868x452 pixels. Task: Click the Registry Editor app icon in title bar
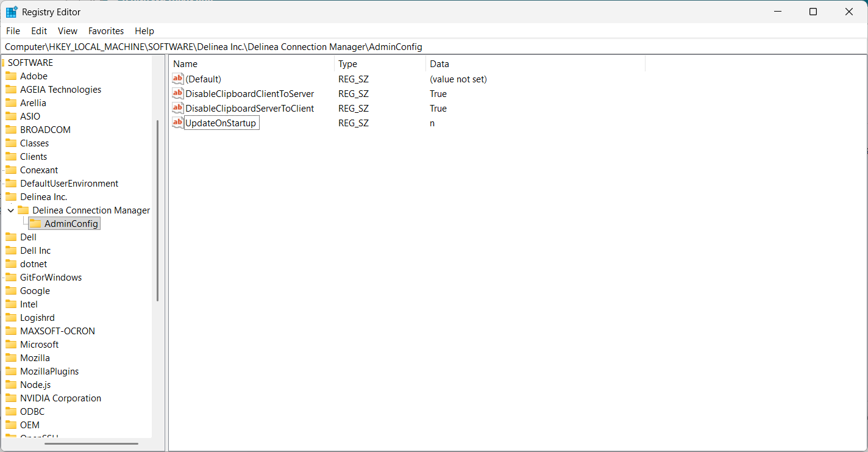(12, 12)
